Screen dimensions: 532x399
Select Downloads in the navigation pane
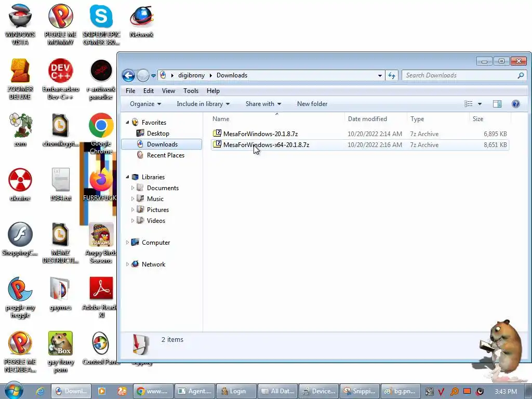(x=162, y=144)
